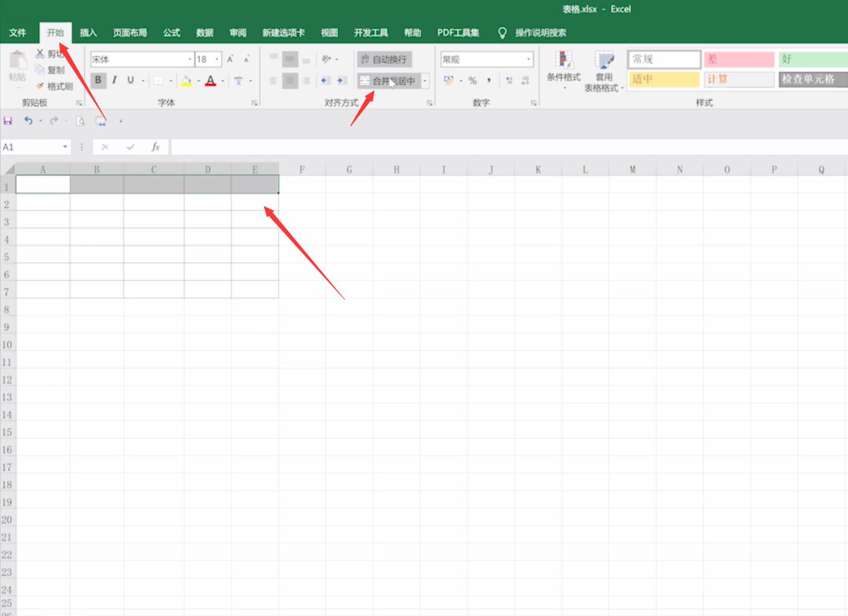848x616 pixels.
Task: Click the formula bar input field
Action: pyautogui.click(x=509, y=147)
